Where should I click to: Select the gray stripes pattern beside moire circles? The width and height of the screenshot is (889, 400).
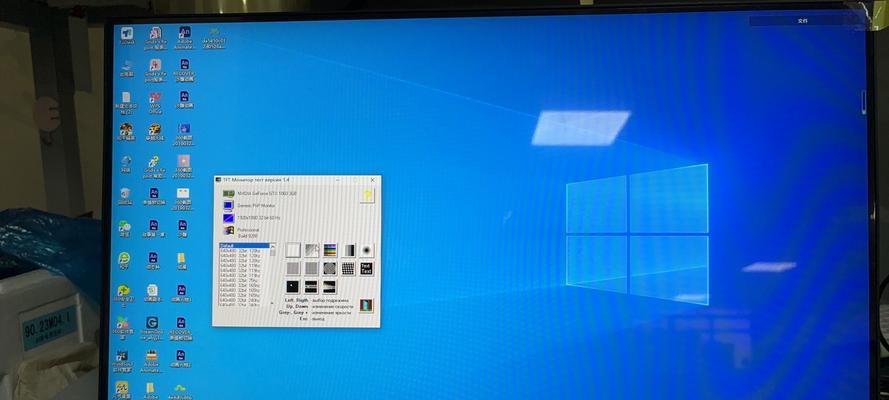tap(311, 269)
